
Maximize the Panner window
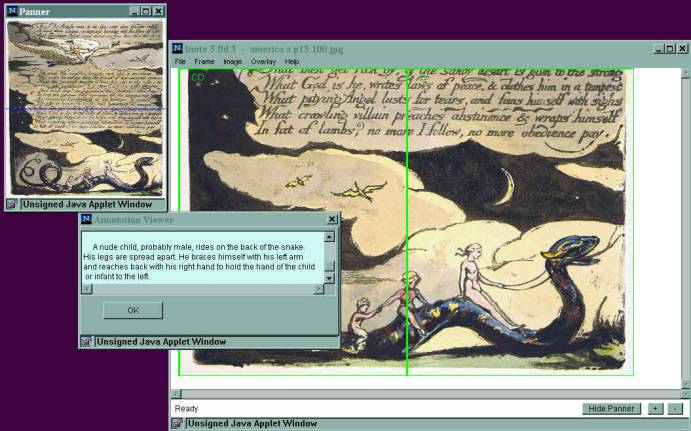coord(146,11)
